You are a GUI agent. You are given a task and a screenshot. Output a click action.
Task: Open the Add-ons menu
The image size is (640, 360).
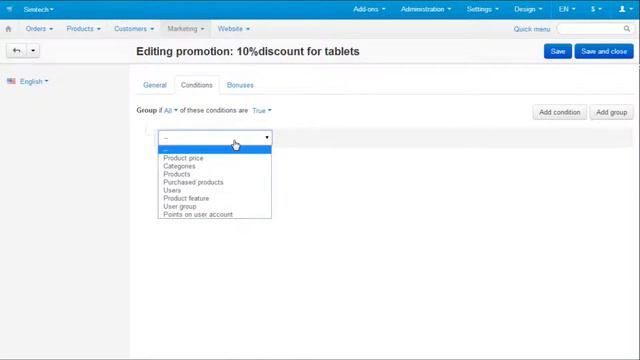click(369, 9)
